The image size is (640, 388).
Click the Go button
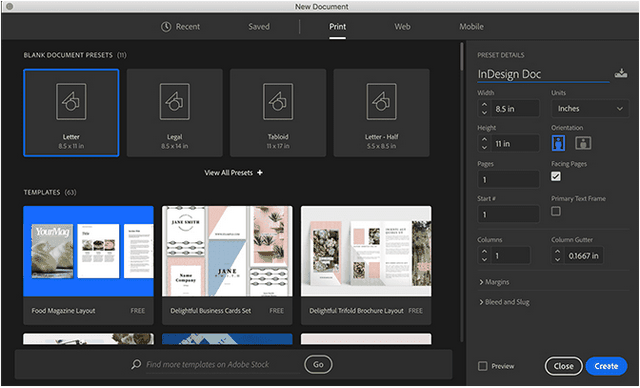[318, 364]
